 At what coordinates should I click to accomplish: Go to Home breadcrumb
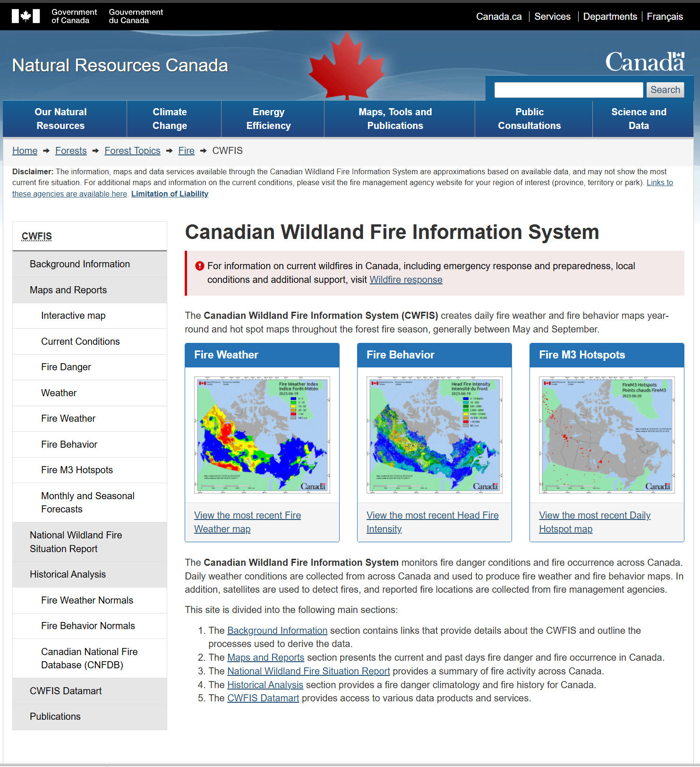[25, 151]
